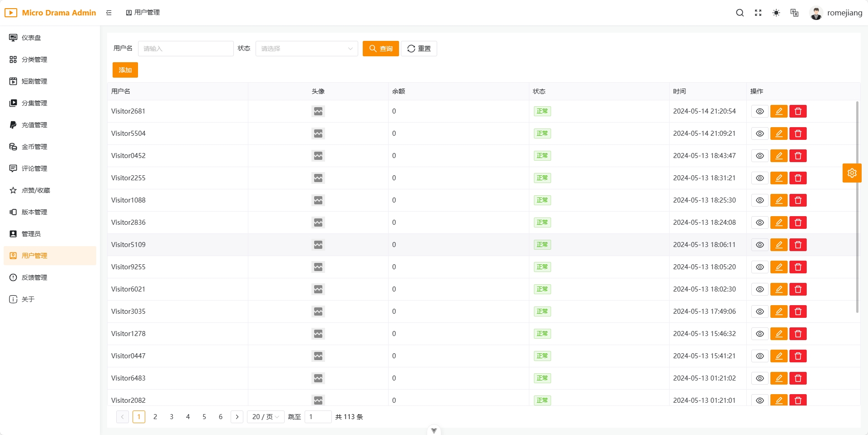This screenshot has height=435, width=868.
Task: Click the search icon in top header
Action: click(x=740, y=13)
